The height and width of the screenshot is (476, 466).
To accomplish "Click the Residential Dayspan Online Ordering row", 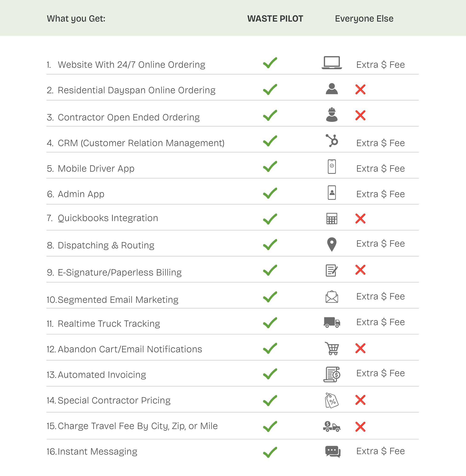I will click(137, 90).
